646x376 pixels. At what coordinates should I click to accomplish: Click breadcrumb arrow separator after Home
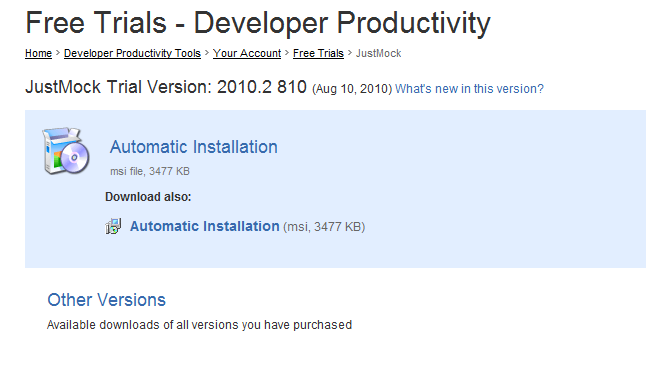tap(58, 53)
